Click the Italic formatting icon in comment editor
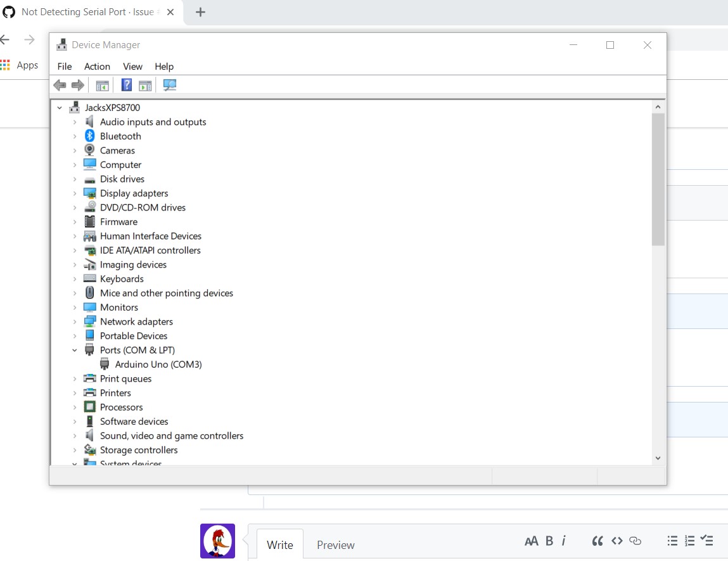Viewport: 728px width, 561px height. coord(564,541)
